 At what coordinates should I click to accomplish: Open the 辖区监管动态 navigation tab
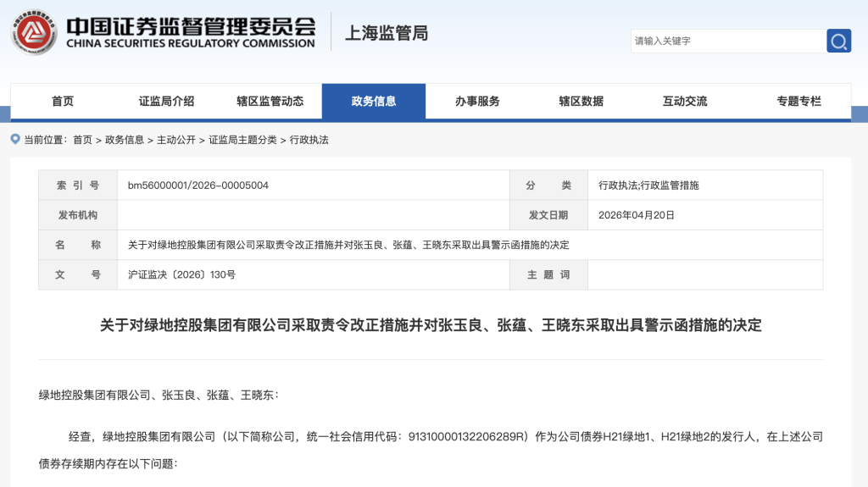tap(270, 102)
